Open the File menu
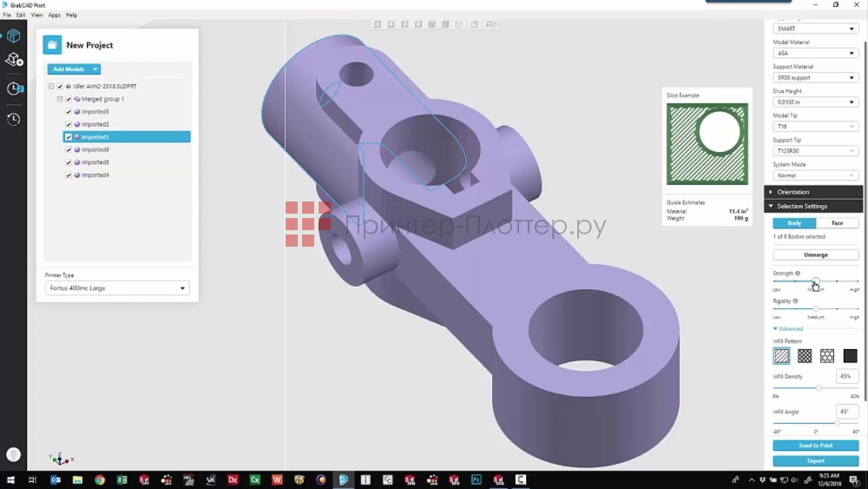This screenshot has height=489, width=868. (7, 15)
